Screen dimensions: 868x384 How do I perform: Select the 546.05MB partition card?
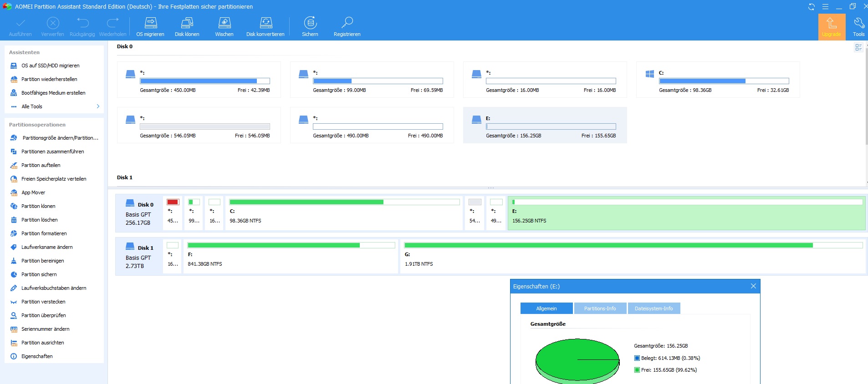199,125
